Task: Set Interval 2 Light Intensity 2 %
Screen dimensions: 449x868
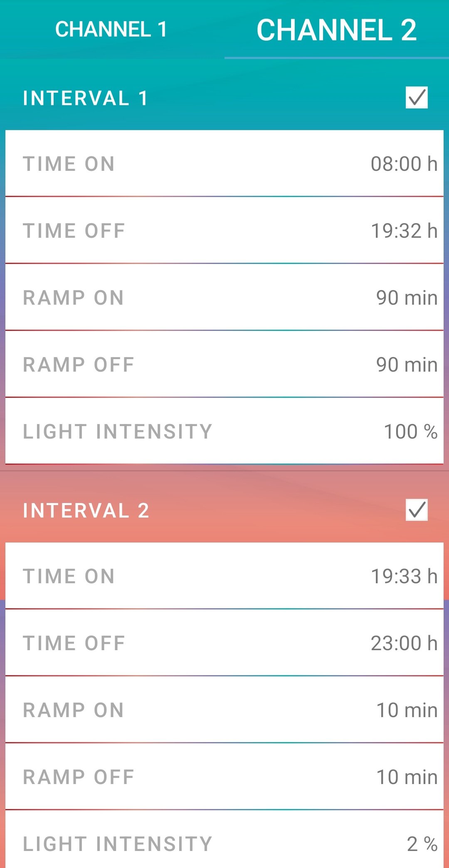Action: click(224, 843)
